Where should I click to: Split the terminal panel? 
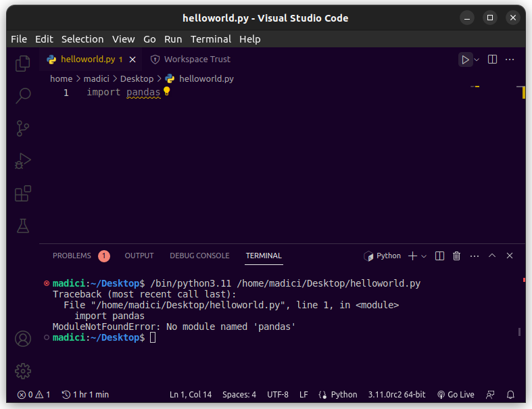tap(439, 256)
